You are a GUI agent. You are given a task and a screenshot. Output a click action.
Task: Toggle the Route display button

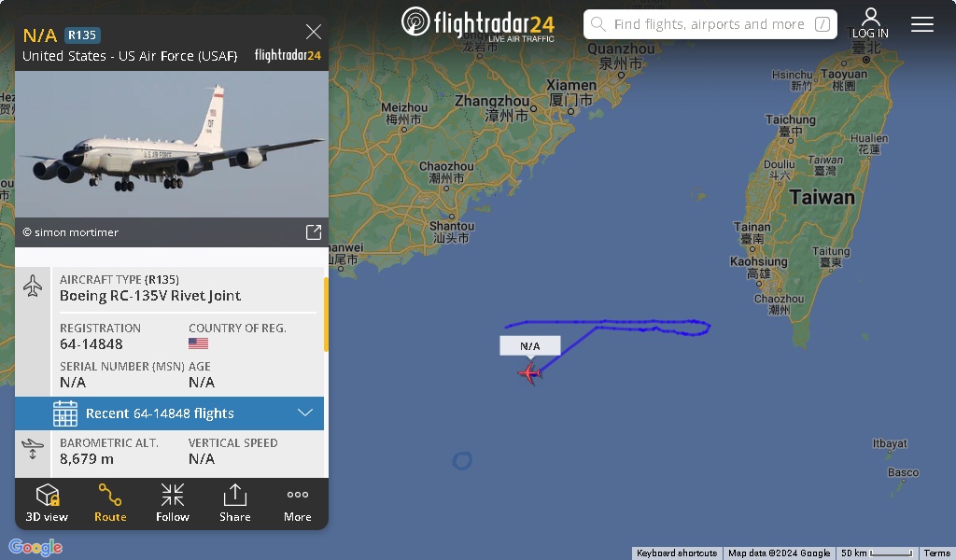110,503
